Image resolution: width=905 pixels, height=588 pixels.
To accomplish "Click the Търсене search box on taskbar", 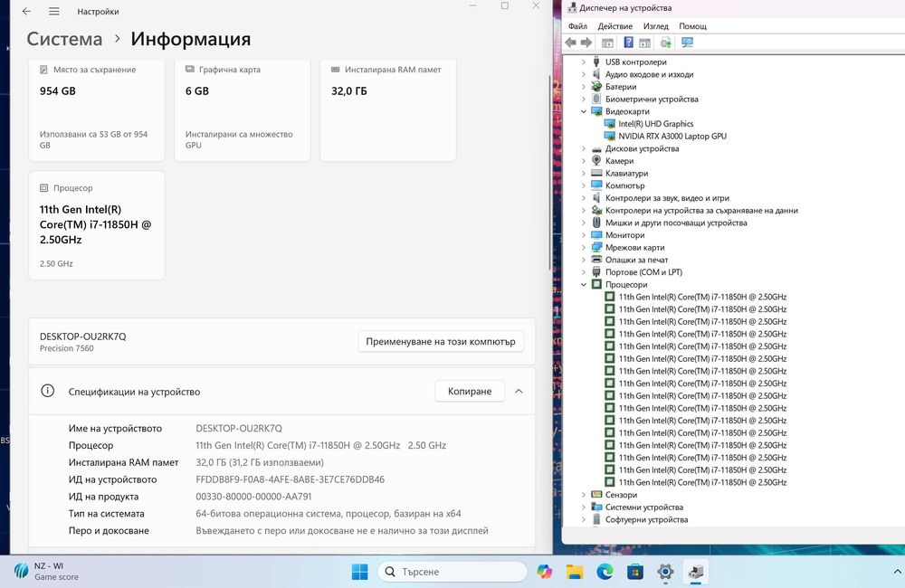I will (x=452, y=572).
